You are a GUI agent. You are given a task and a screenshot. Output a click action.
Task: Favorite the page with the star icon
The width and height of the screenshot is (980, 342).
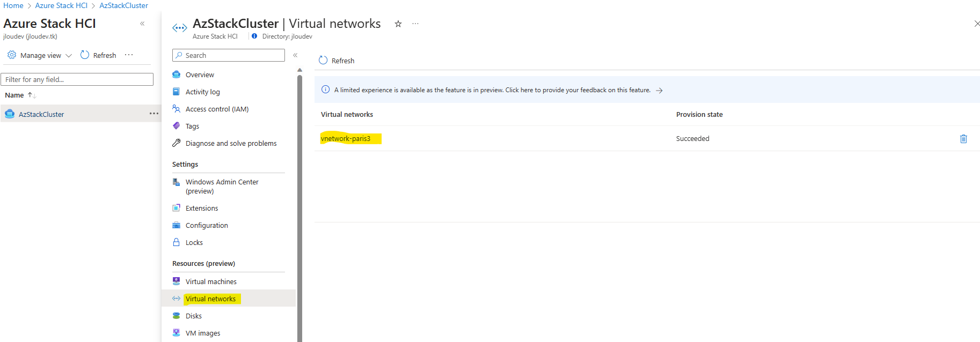pyautogui.click(x=398, y=24)
